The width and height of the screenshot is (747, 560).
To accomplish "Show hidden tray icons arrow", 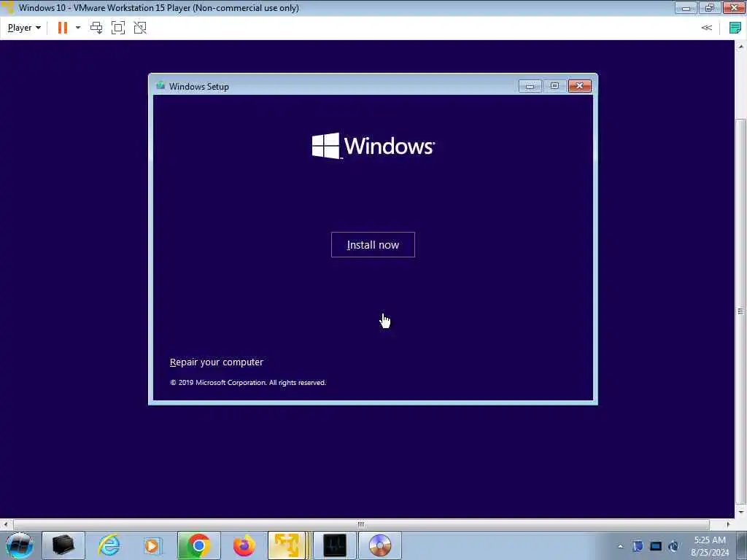I will (x=620, y=546).
